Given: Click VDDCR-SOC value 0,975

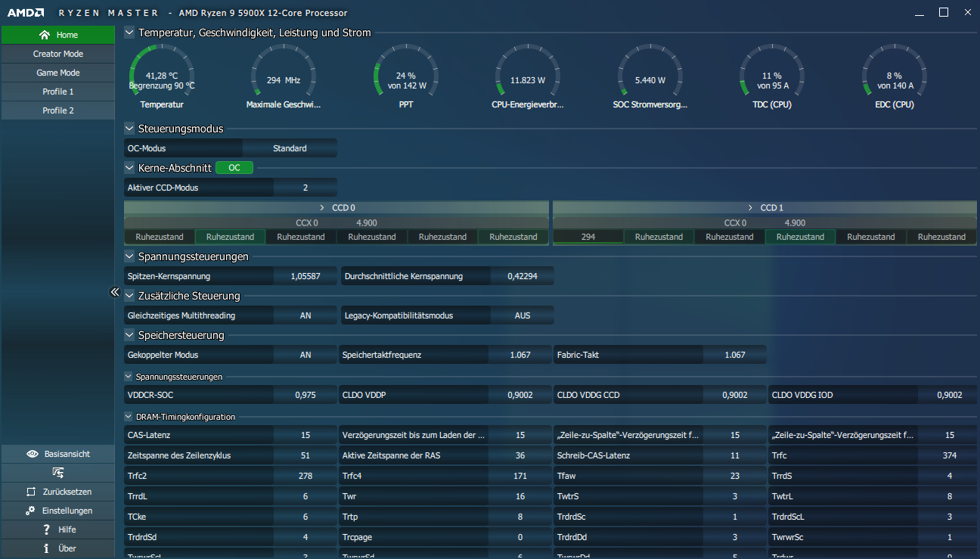Looking at the screenshot, I should point(305,395).
